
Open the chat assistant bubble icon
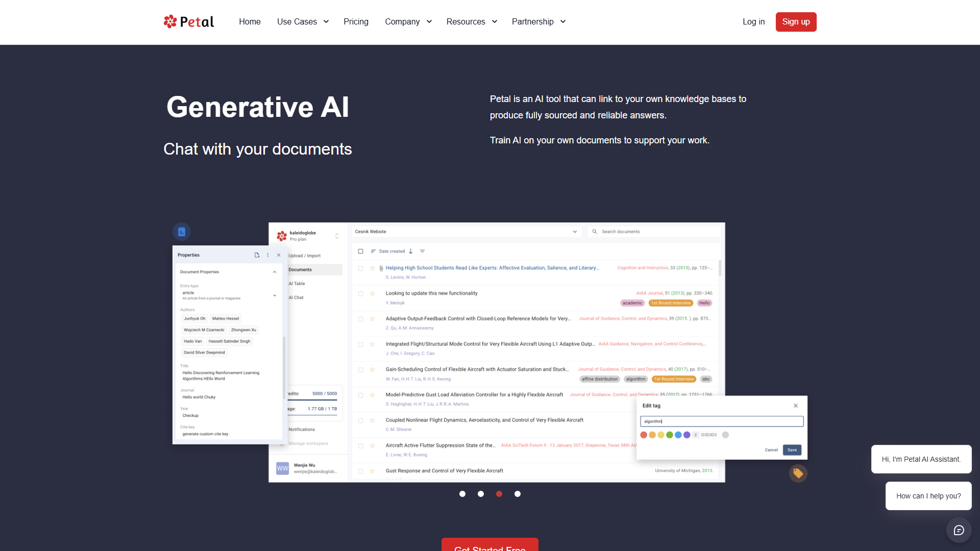[x=959, y=530]
